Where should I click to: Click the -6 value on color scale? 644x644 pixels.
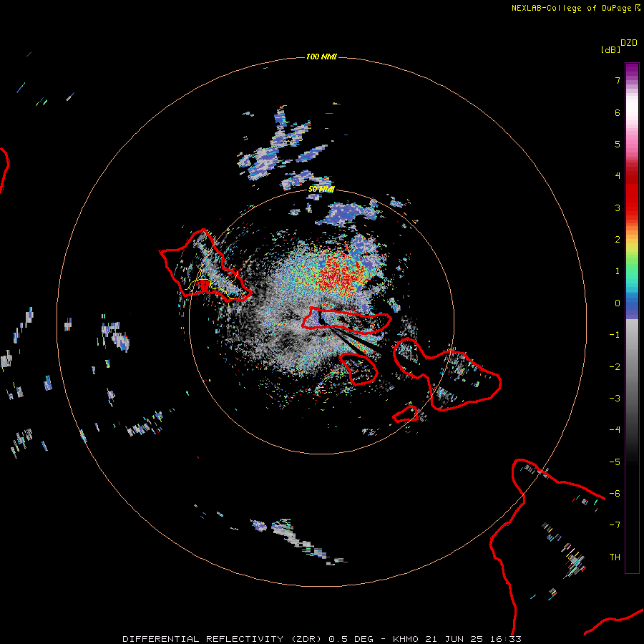coord(615,494)
